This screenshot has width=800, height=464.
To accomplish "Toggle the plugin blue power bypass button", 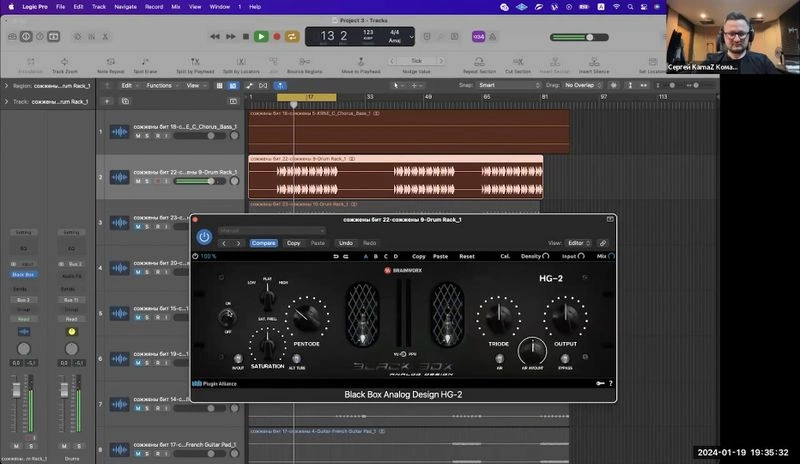I will point(204,237).
